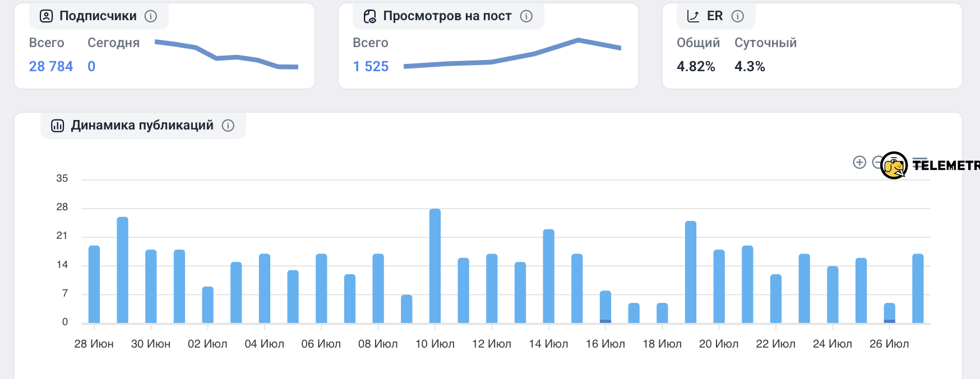Click the overall ER value 4.82%
The image size is (980, 379).
click(x=696, y=67)
